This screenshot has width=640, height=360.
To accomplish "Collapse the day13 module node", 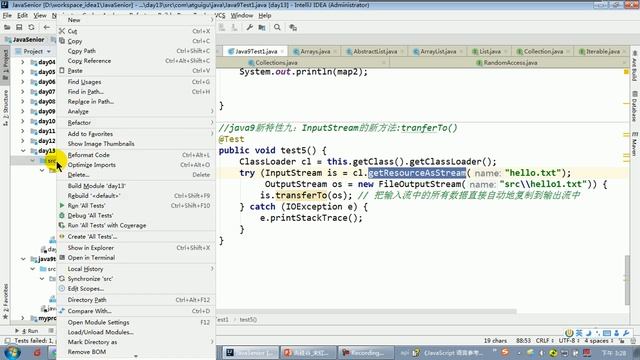I will point(23,151).
